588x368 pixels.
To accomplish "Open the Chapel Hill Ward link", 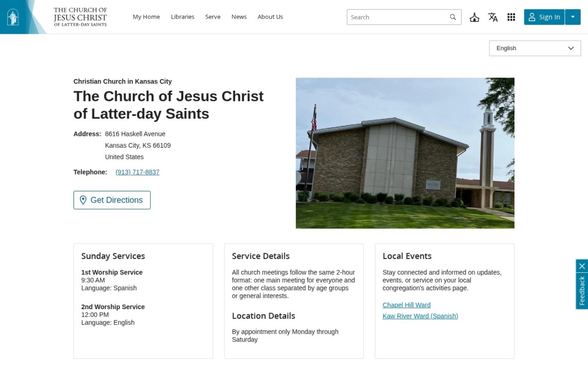I will (x=407, y=305).
